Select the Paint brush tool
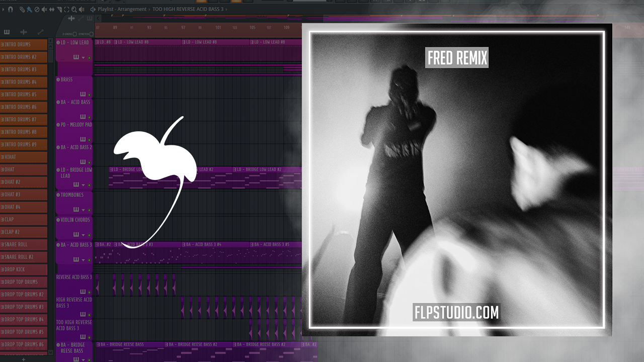The image size is (644, 362). (29, 10)
